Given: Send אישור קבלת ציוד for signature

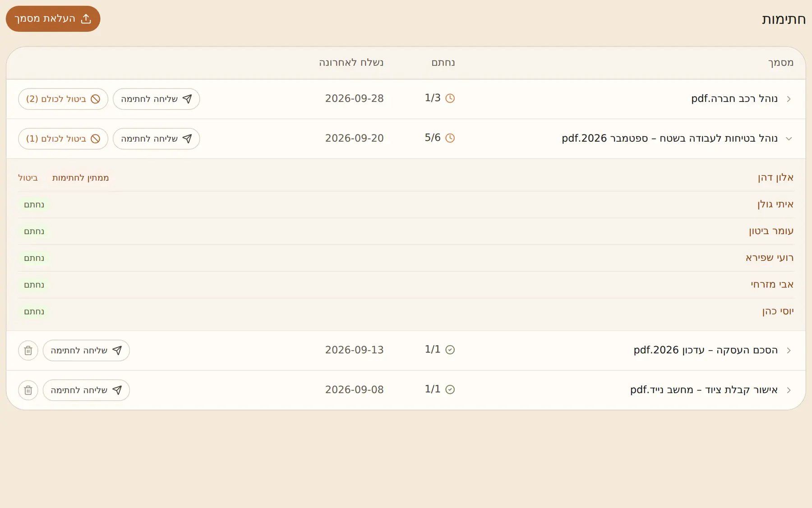Looking at the screenshot, I should coord(86,390).
